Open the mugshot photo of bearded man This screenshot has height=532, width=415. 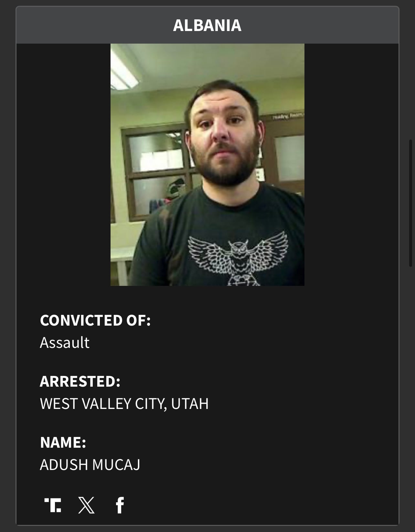pyautogui.click(x=207, y=165)
